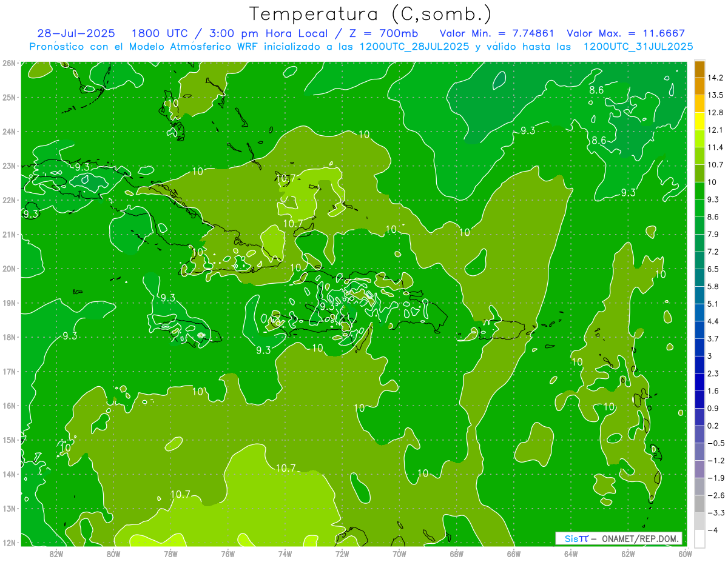Screen dimensions: 728x562
Task: Click the legend value '13.5'
Action: [716, 95]
